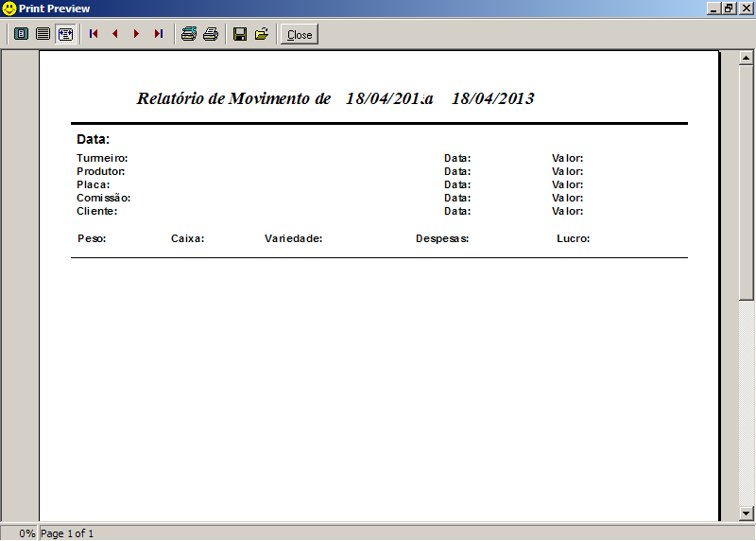Image resolution: width=756 pixels, height=541 pixels.
Task: Print the report with printer icon
Action: (211, 34)
